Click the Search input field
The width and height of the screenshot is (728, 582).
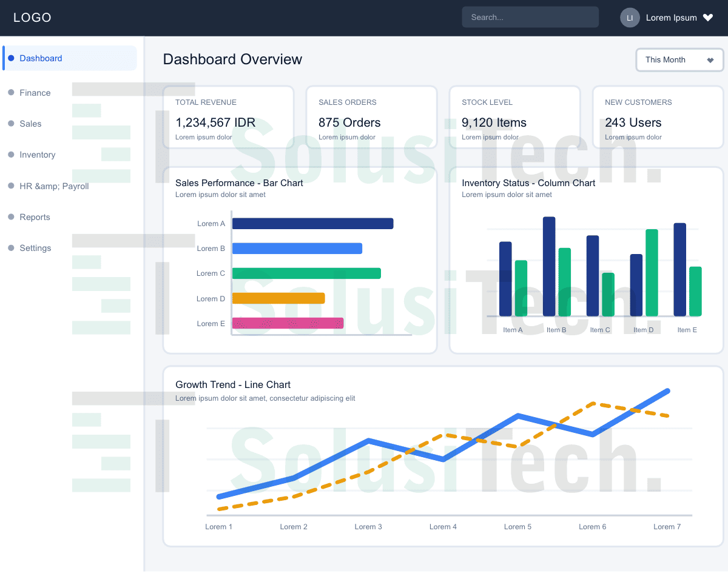(x=530, y=17)
